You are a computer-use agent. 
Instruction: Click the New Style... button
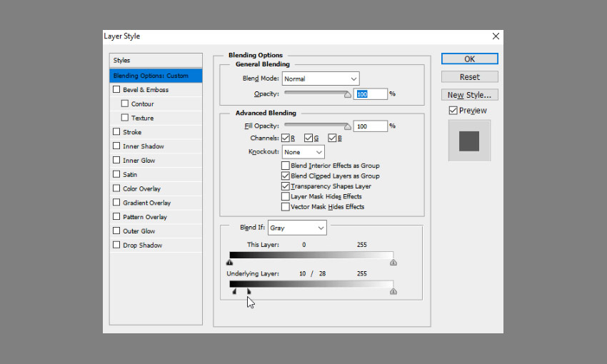point(470,95)
